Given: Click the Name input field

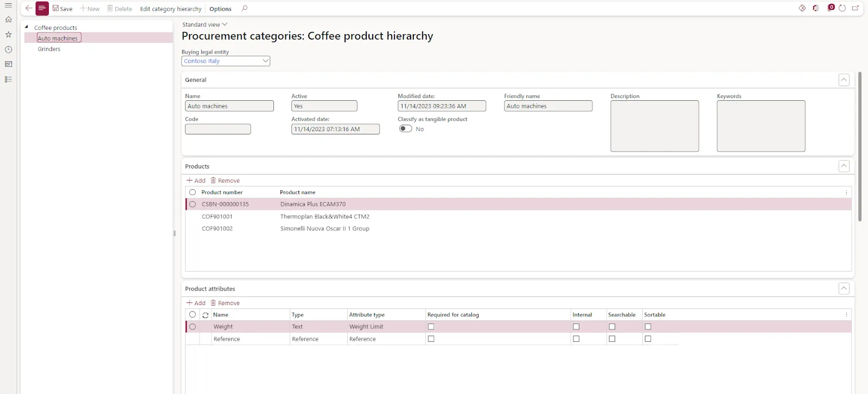Looking at the screenshot, I should coord(229,106).
